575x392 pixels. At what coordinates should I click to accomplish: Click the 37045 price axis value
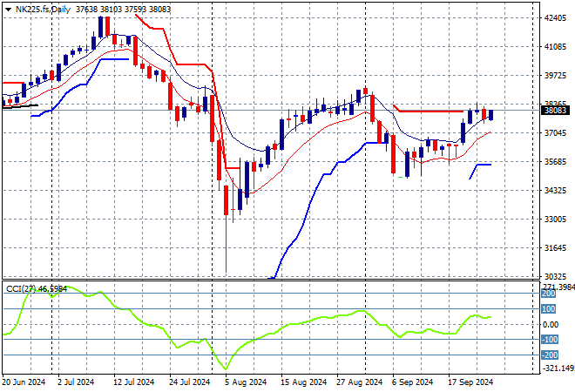click(555, 133)
